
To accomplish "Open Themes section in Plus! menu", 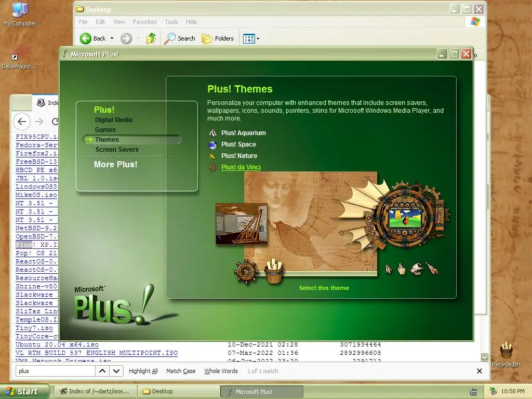I will click(107, 140).
